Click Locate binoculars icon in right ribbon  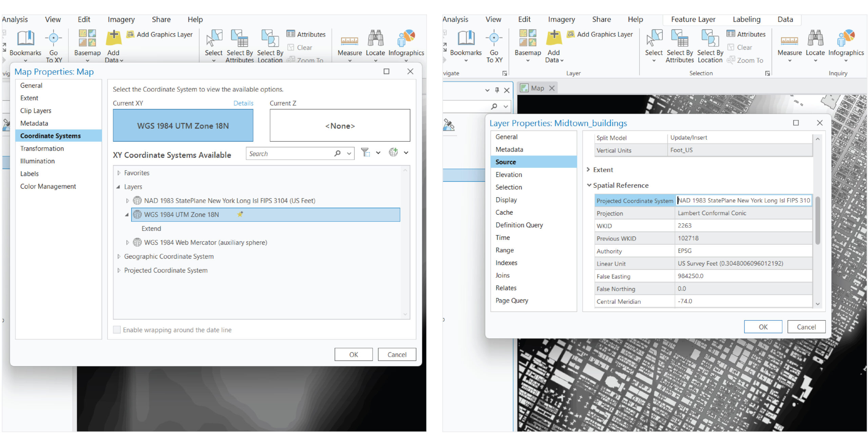(x=815, y=38)
